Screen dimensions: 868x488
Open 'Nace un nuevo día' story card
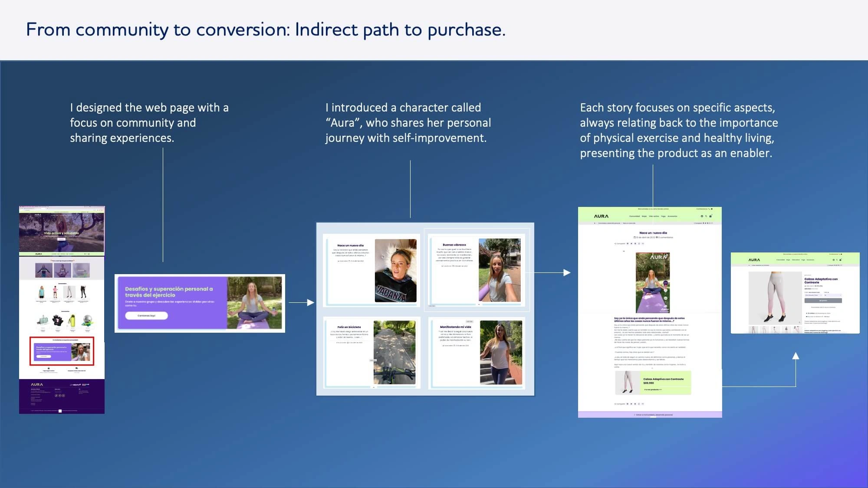click(x=351, y=246)
